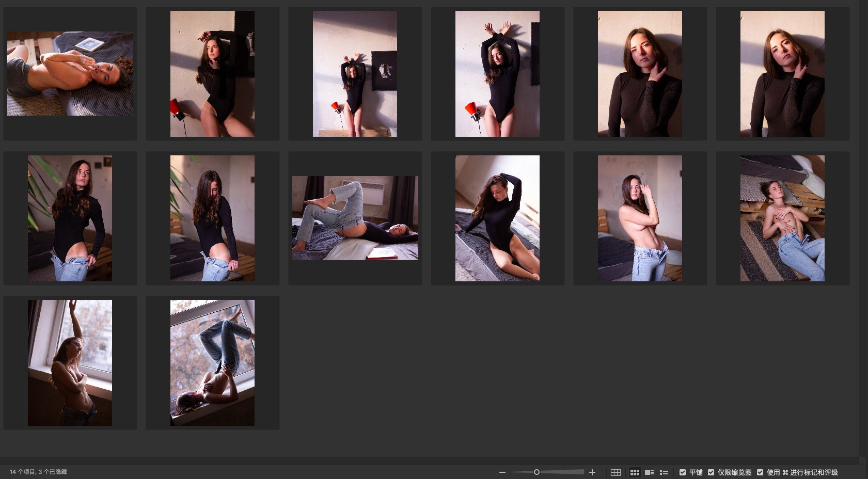The image size is (868, 479).
Task: Switch to the thumbnails view icon
Action: click(635, 472)
